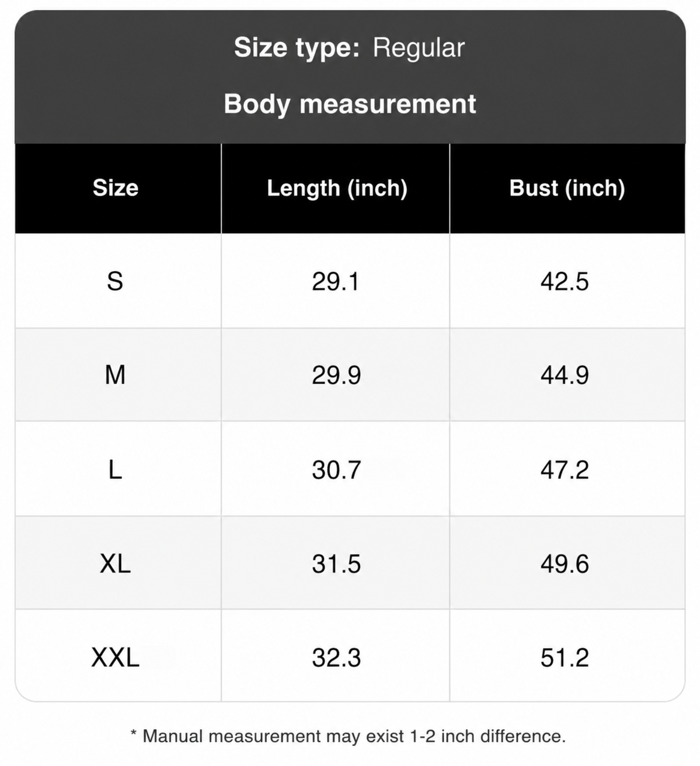The image size is (700, 766).
Task: Click the 29.9 length value
Action: coord(336,374)
